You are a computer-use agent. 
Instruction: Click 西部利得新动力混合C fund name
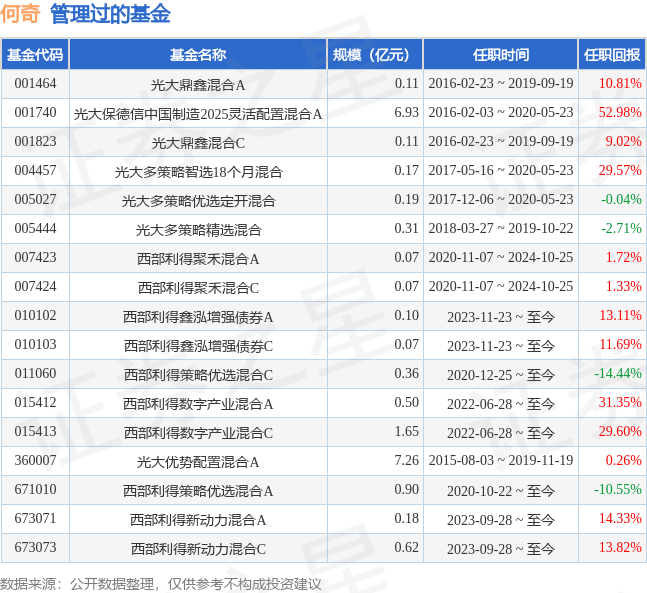pos(198,548)
